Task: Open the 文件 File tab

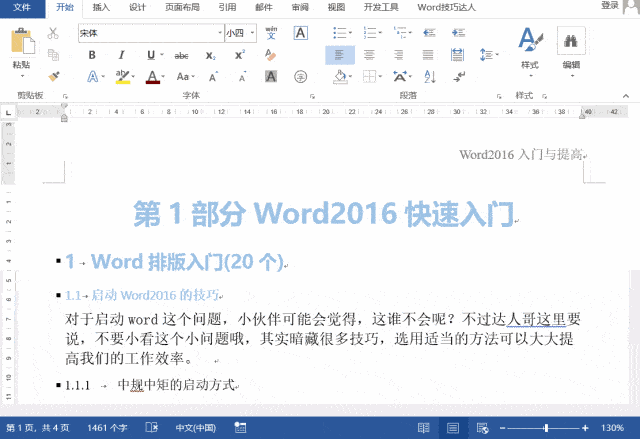Action: pos(22,7)
